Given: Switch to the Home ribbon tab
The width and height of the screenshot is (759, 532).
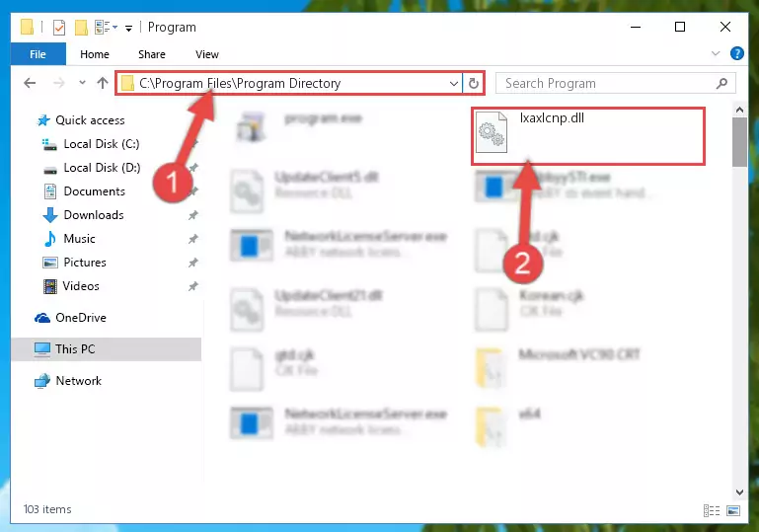Looking at the screenshot, I should click(x=95, y=54).
